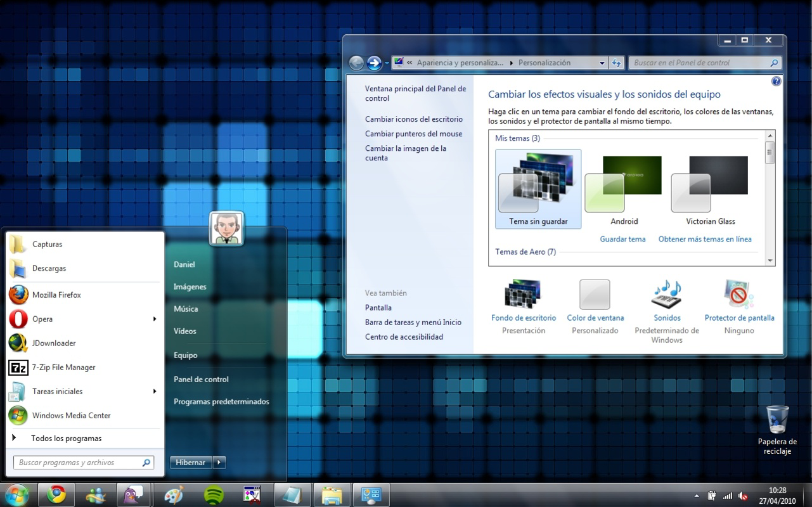This screenshot has width=812, height=507.
Task: Expand the Opera submenu in the Start menu
Action: pyautogui.click(x=154, y=319)
